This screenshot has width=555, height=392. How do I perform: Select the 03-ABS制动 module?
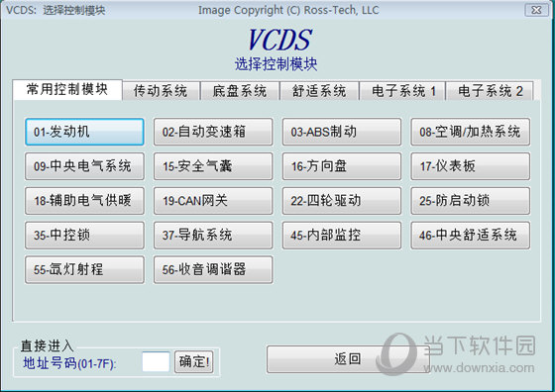pos(342,132)
